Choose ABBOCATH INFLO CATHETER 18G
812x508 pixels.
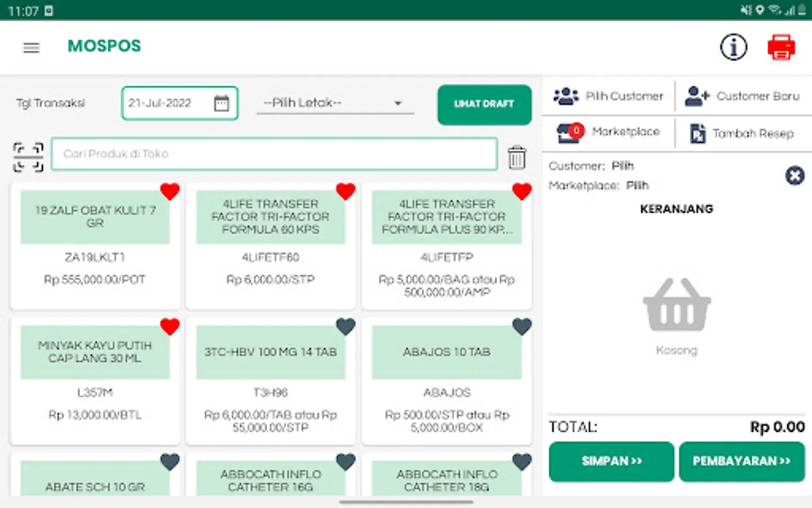click(447, 475)
